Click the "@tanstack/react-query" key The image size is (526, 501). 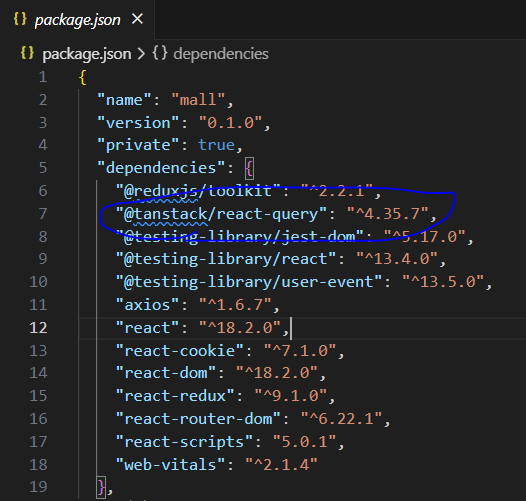221,214
